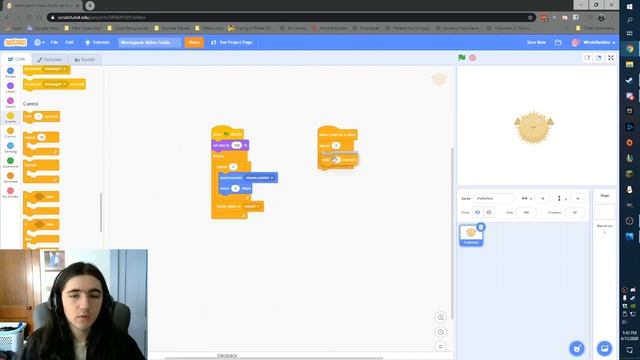Click the Scratch logo
Screen dimensions: 640x360
click(16, 42)
